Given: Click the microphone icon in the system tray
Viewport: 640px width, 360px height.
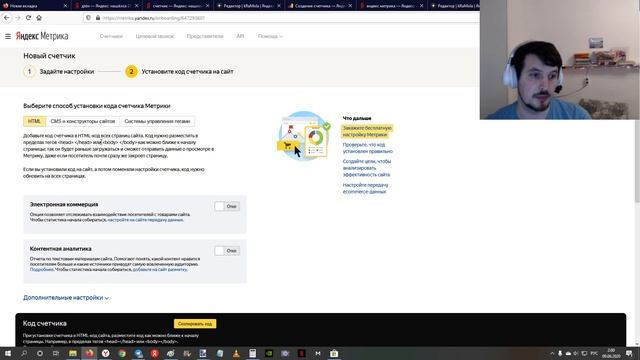Looking at the screenshot, I should [x=560, y=353].
